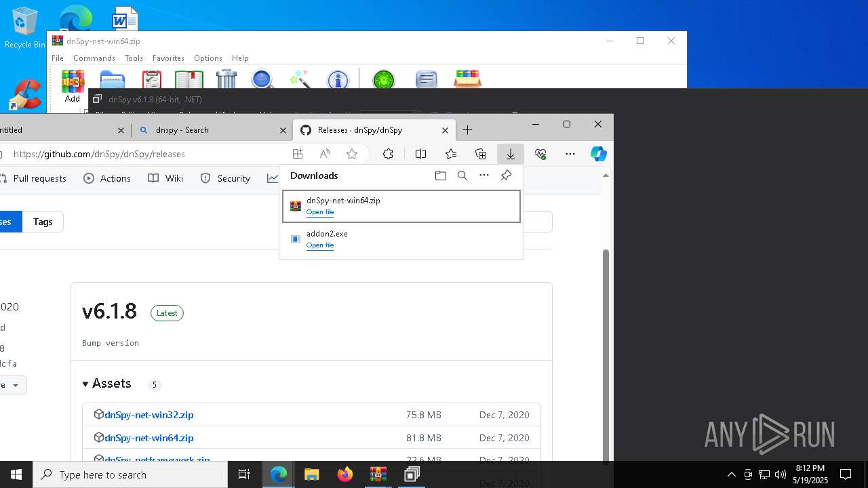Open GitHub Wiki tab
Viewport: 868px width, 488px height.
click(165, 178)
